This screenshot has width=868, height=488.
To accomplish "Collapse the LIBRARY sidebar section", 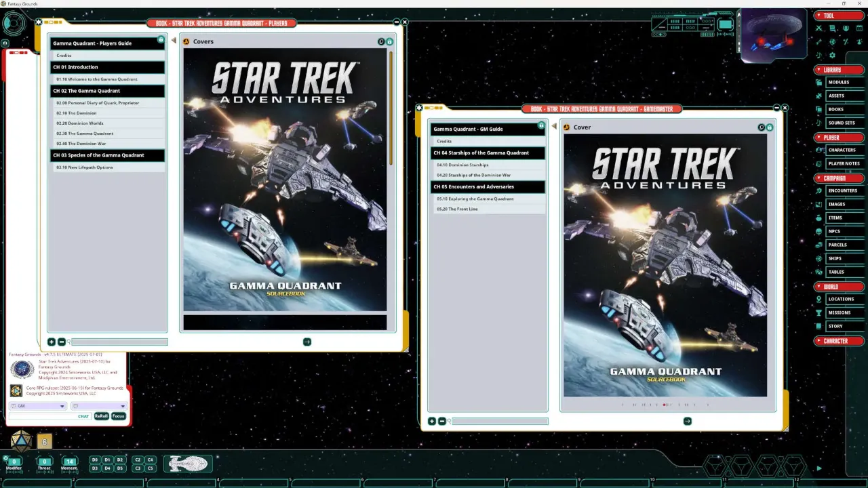I will coord(838,70).
